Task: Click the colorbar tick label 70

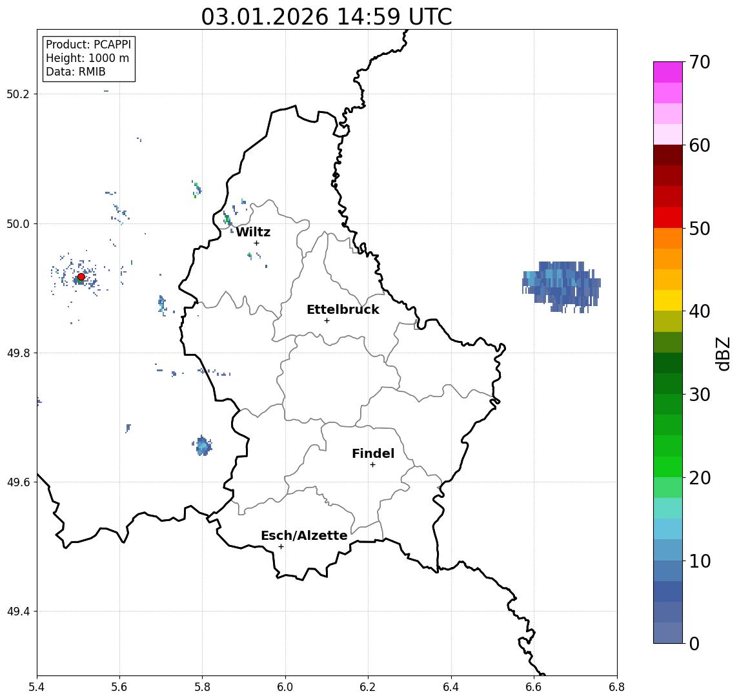Action: (700, 62)
